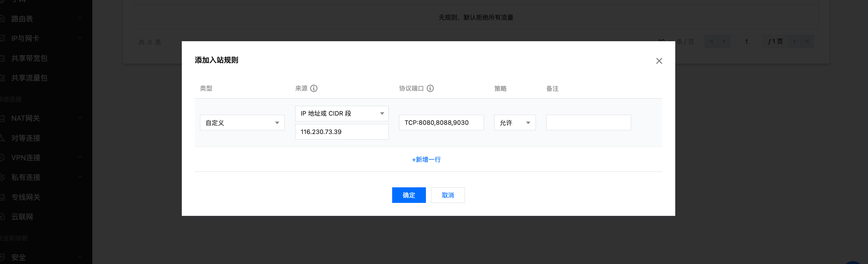The image size is (868, 264).
Task: Go to last page in pagination
Action: 807,42
